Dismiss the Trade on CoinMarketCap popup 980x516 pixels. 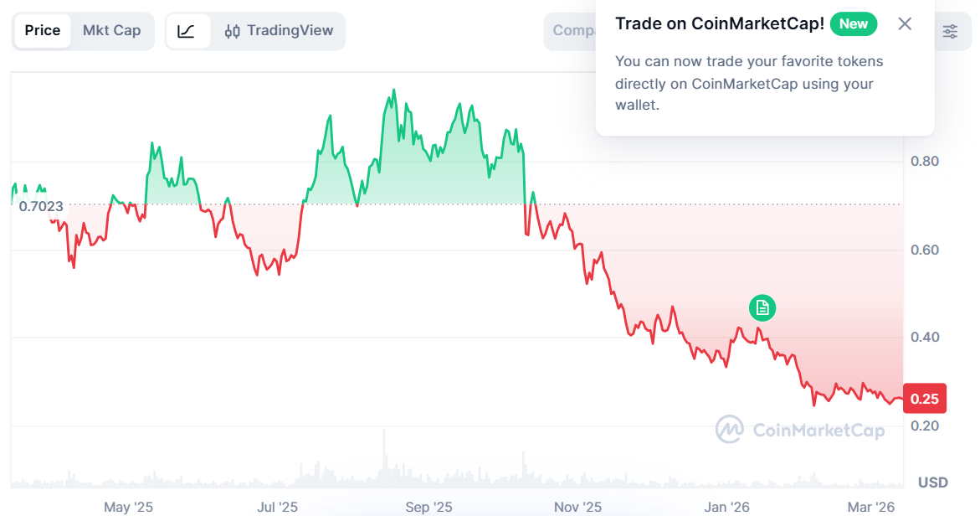click(905, 24)
